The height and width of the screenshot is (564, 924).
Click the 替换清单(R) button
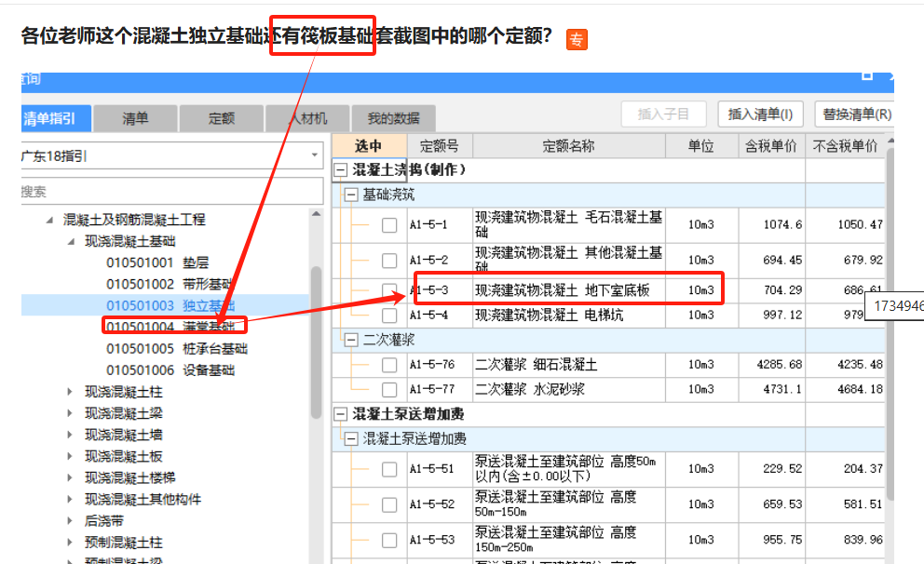point(854,114)
